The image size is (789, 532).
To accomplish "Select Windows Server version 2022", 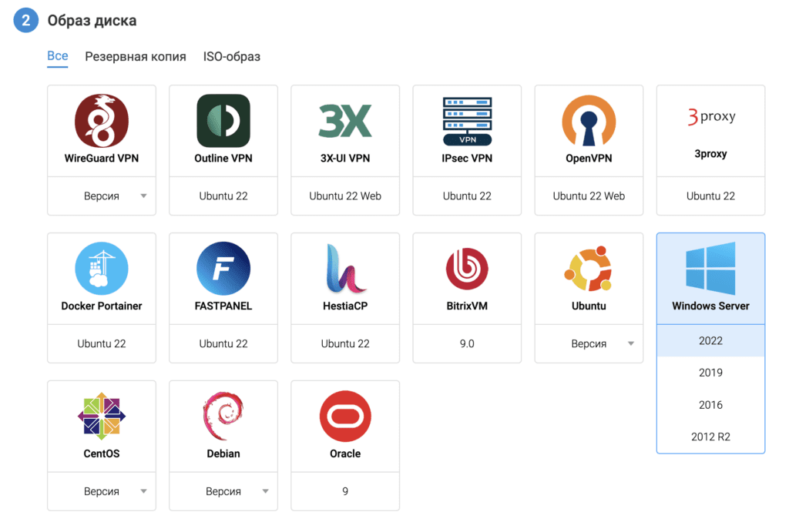I will click(x=710, y=341).
